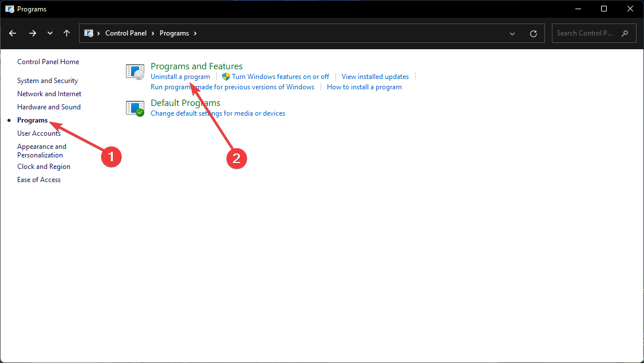Image resolution: width=644 pixels, height=363 pixels.
Task: Minimize the Programs window
Action: point(578,9)
